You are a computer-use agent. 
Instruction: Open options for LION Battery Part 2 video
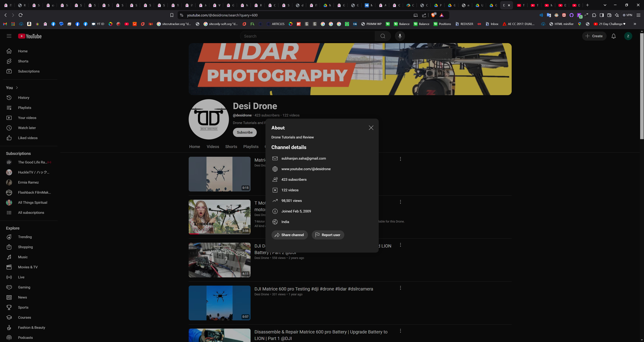400,245
